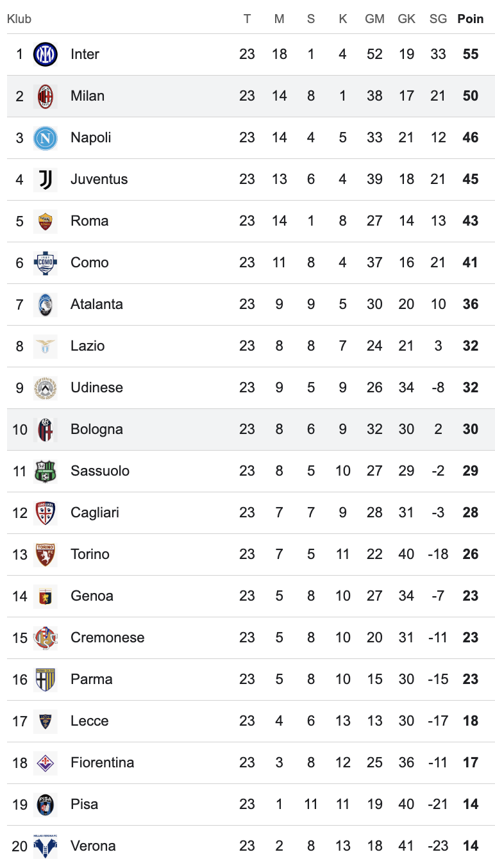Image resolution: width=495 pixels, height=868 pixels.
Task: Select the Sassuolo club name
Action: click(x=99, y=471)
